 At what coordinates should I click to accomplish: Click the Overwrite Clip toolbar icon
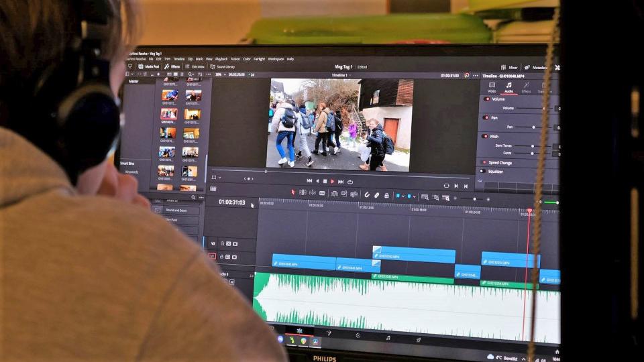(344, 193)
